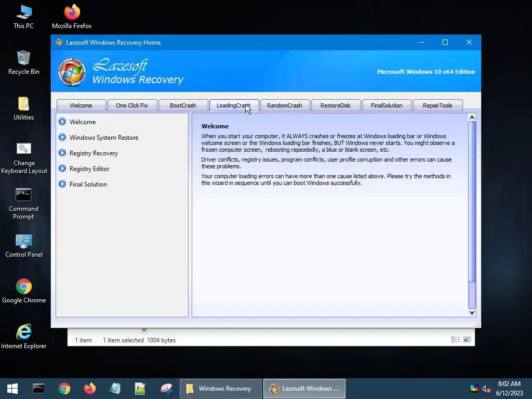The image size is (532, 399).
Task: Select the Control Panel desktop icon
Action: coord(24,246)
